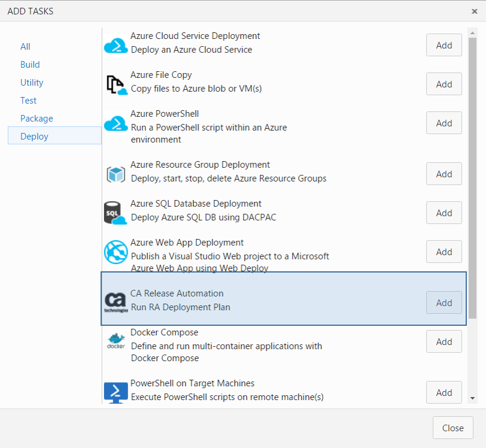Click 'Deploy an Azure Cloud Service' description
This screenshot has width=486, height=448.
(192, 50)
